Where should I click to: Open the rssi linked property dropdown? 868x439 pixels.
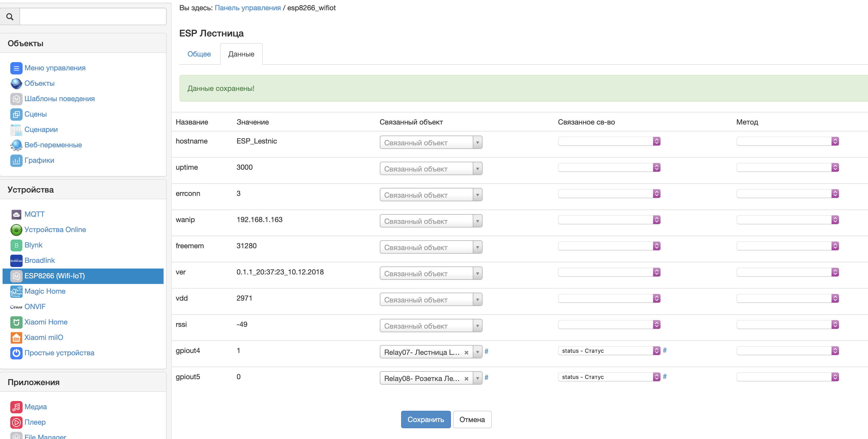click(x=656, y=325)
